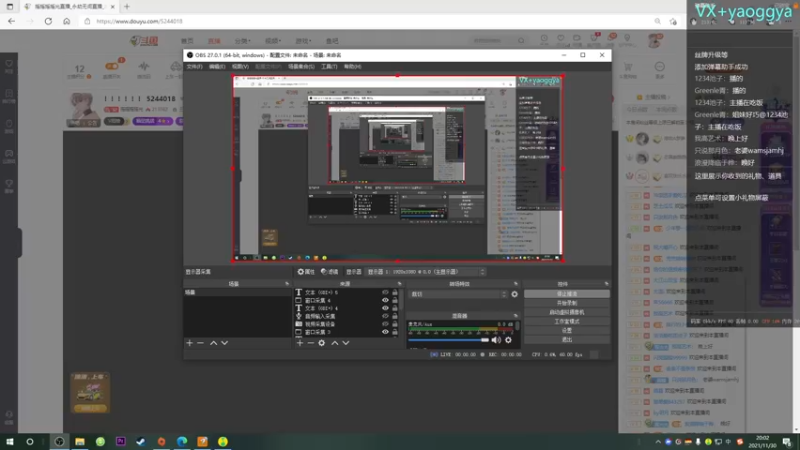Expand 分类 dropdown in Douyu nav

coord(242,41)
